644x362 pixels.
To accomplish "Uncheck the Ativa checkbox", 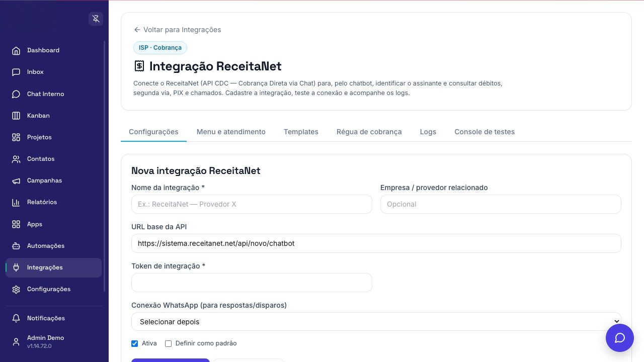I will pos(134,343).
